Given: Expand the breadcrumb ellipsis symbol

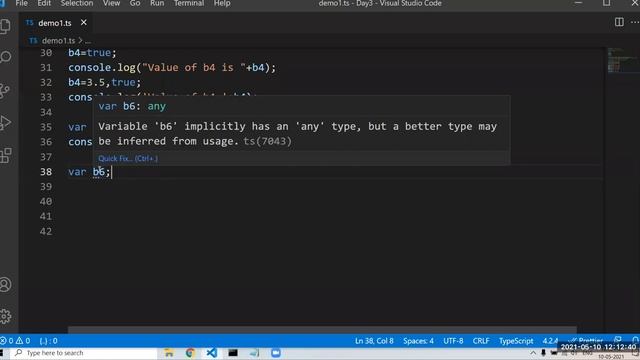Looking at the screenshot, I should [88, 41].
